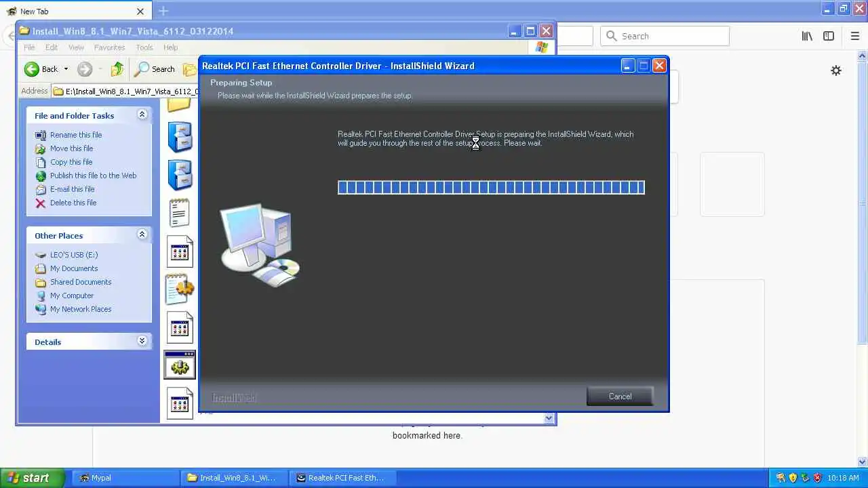This screenshot has height=488, width=868.
Task: Click E-mail this file link
Action: click(72, 189)
